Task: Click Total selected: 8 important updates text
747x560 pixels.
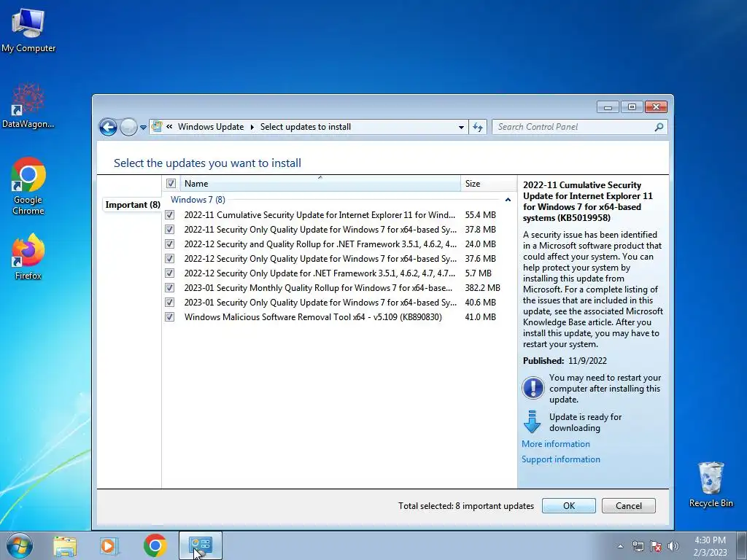Action: tap(466, 506)
